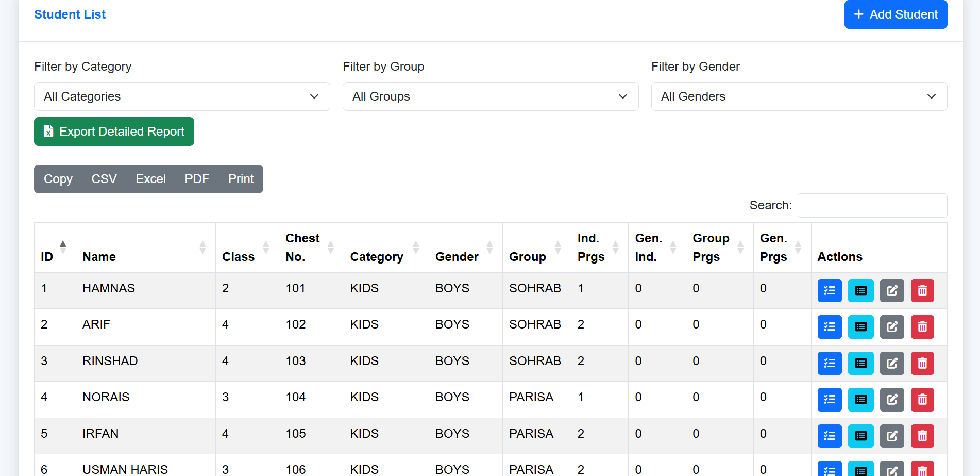
Task: Delete the IRFAN student row
Action: pos(922,436)
